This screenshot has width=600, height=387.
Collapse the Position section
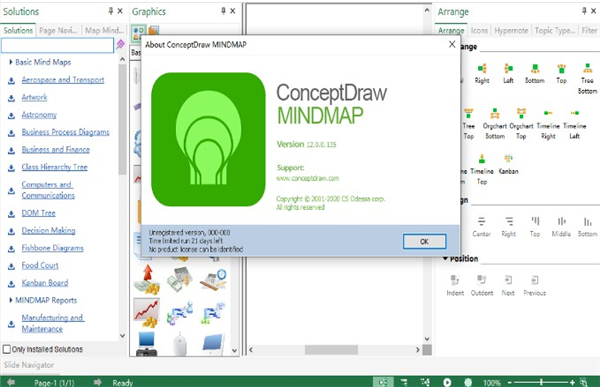pyautogui.click(x=445, y=258)
